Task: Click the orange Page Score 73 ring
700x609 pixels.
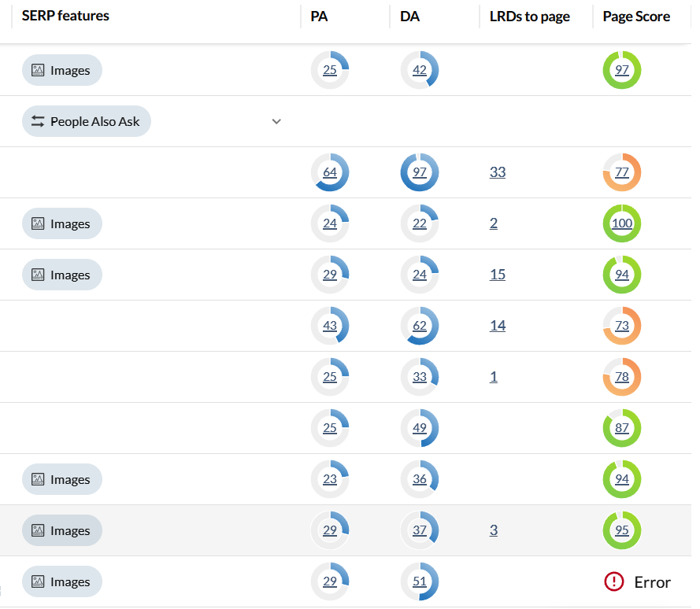Action: point(622,327)
